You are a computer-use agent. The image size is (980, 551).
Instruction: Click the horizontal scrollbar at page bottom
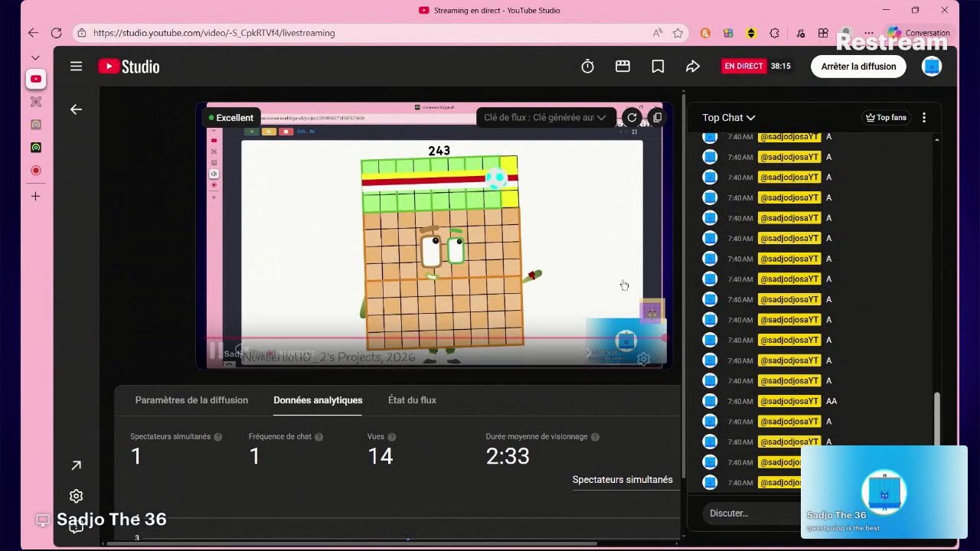tap(352, 543)
